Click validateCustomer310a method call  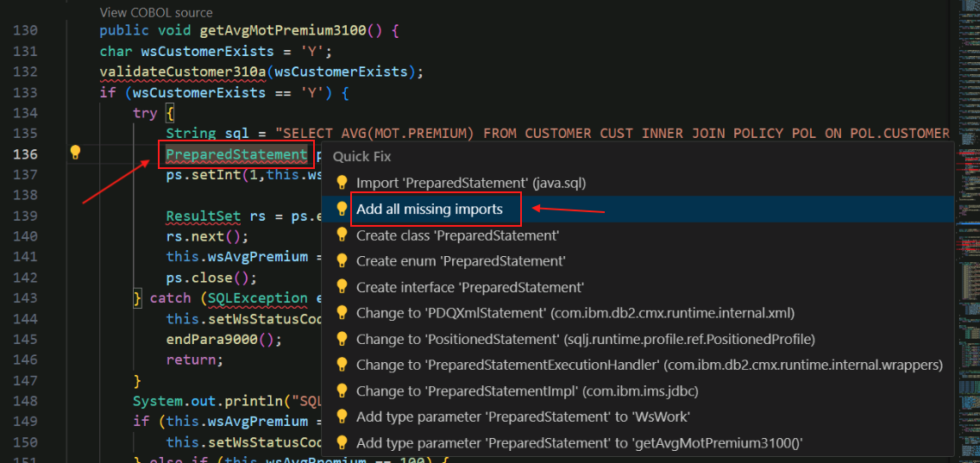pos(183,72)
